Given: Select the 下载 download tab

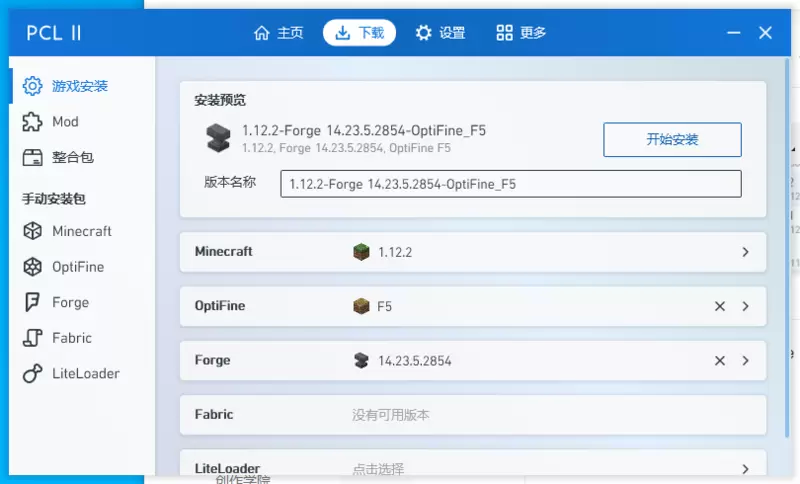Looking at the screenshot, I should tap(359, 33).
